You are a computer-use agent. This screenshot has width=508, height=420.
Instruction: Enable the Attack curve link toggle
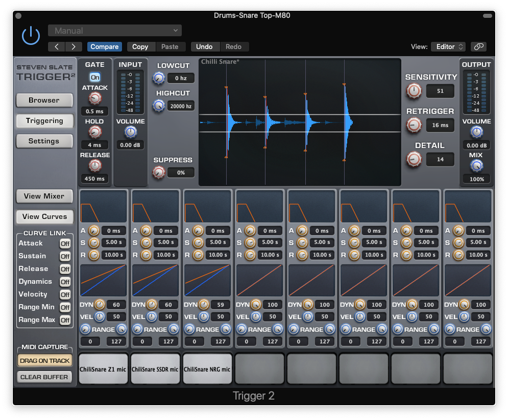pos(65,243)
